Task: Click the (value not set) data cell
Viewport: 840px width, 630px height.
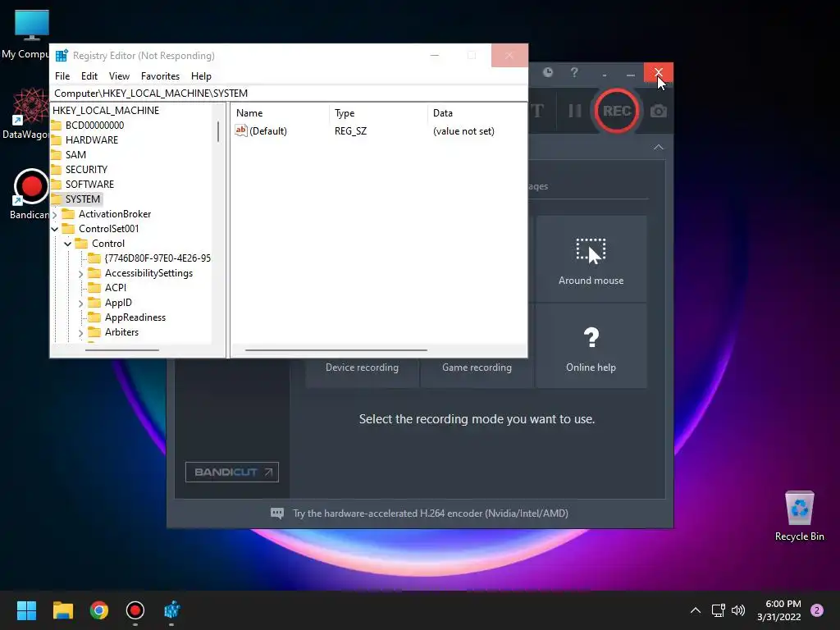Action: pos(463,131)
